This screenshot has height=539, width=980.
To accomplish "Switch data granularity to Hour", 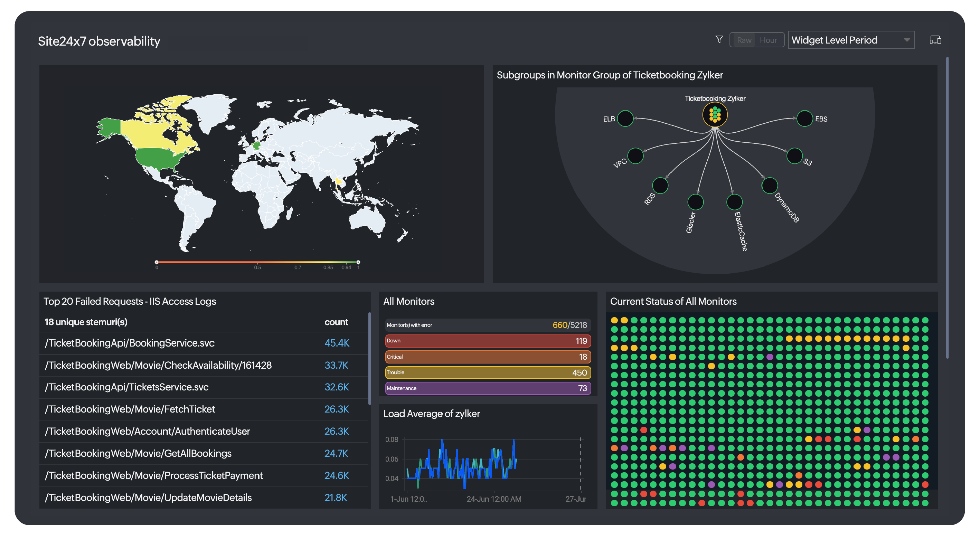I will click(768, 40).
